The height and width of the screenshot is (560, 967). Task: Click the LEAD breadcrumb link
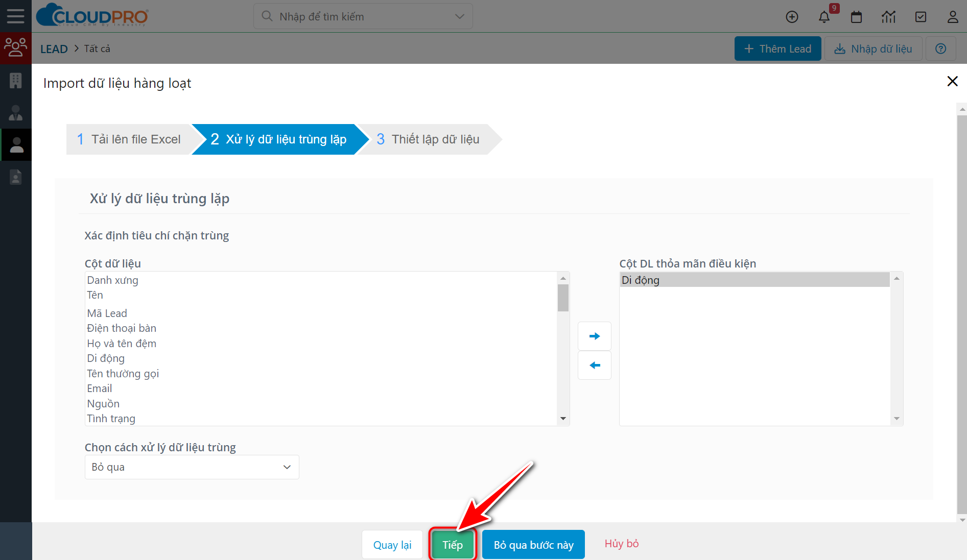click(x=54, y=49)
